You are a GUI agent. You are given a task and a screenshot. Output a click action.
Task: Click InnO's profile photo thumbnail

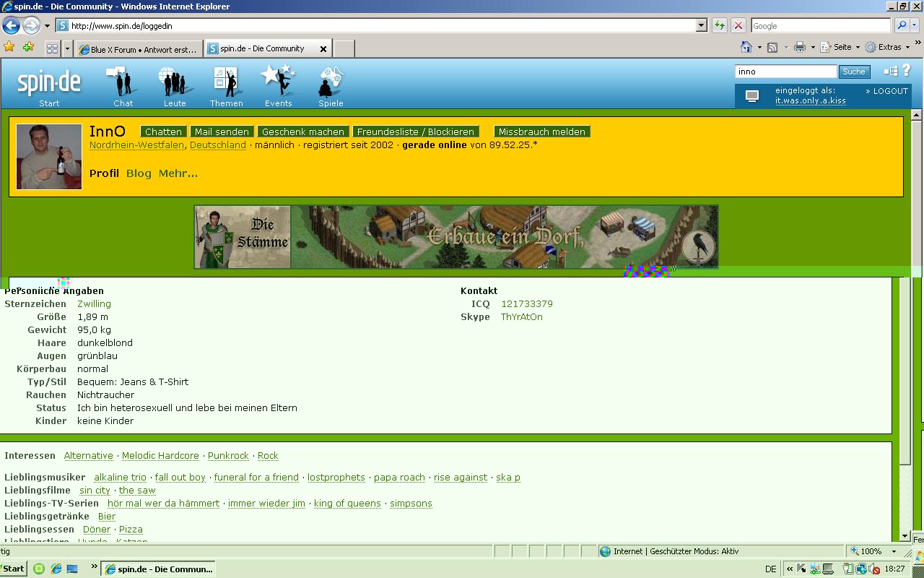(49, 156)
